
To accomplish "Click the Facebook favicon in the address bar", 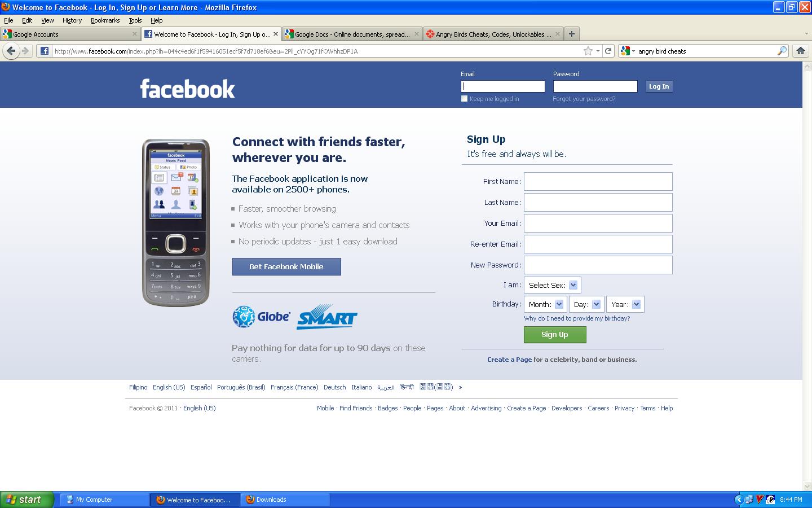I will pyautogui.click(x=43, y=51).
